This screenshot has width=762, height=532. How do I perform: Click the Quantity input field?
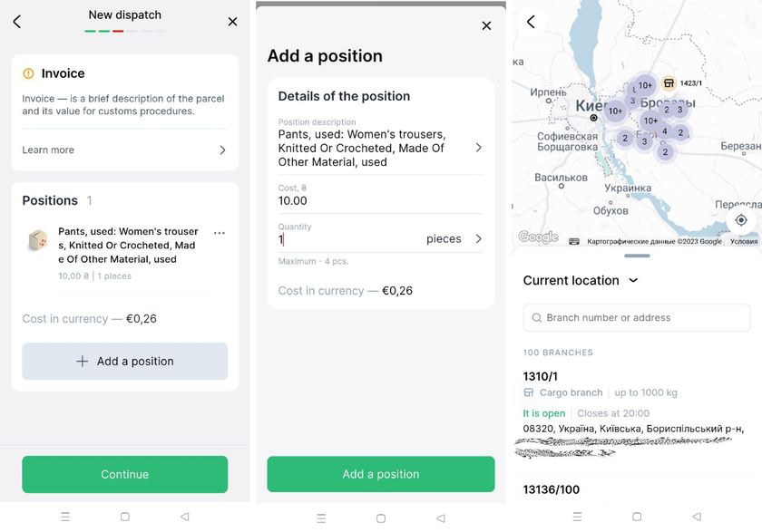click(349, 239)
